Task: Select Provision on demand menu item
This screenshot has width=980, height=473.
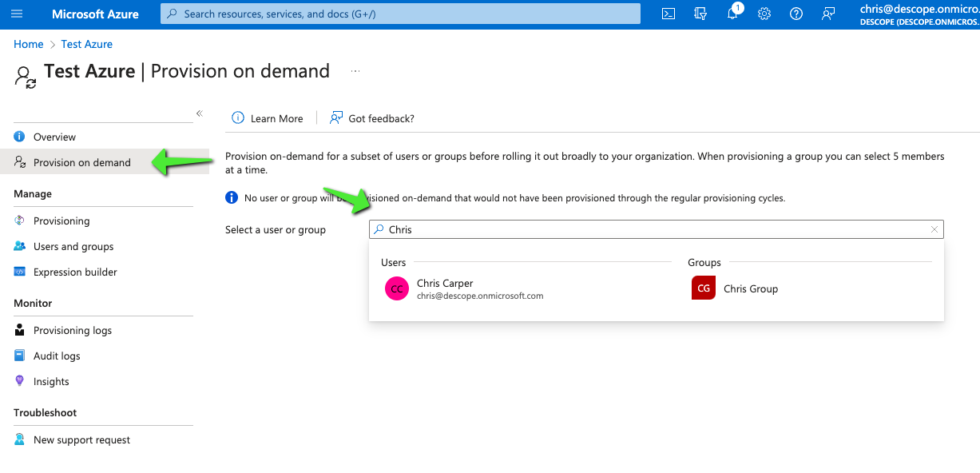Action: 103,162
